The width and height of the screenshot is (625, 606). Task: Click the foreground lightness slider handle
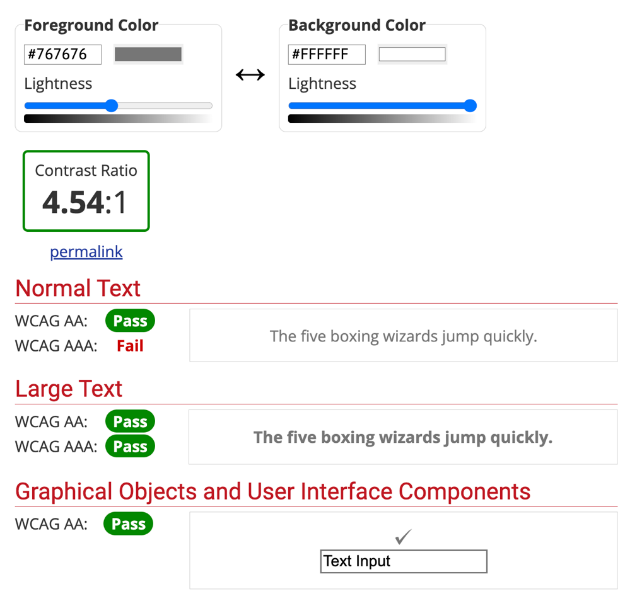[x=111, y=105]
